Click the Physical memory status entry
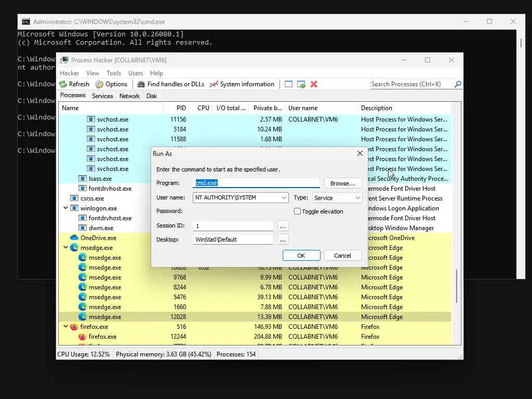 (x=164, y=354)
